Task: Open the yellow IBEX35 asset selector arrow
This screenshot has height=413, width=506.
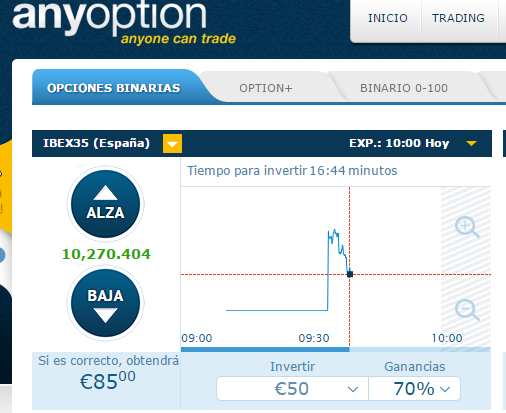Action: point(172,143)
